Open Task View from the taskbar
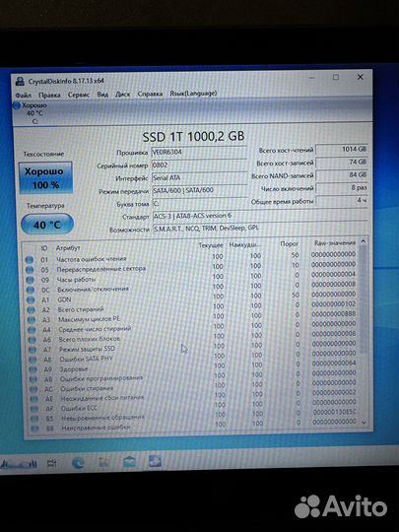The image size is (399, 532). coord(51,463)
